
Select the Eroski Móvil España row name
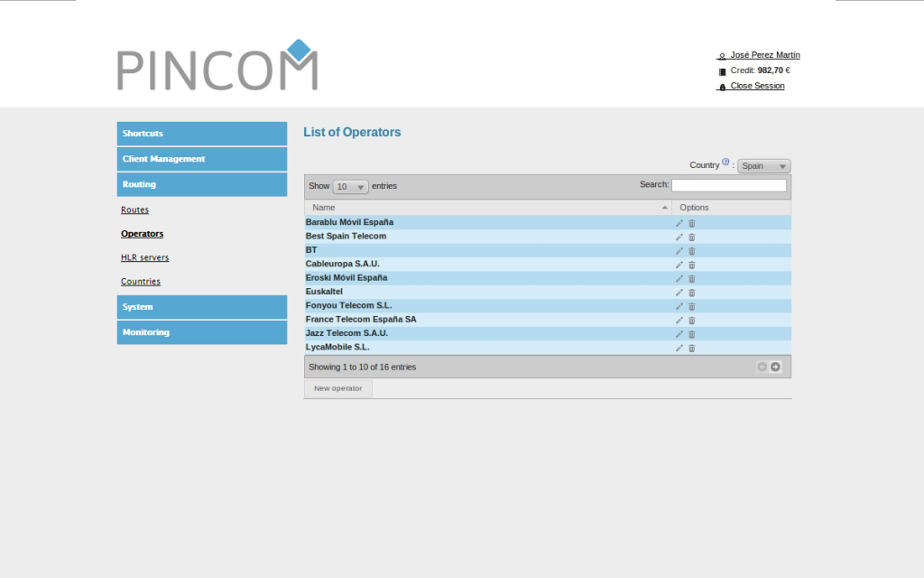coord(346,278)
